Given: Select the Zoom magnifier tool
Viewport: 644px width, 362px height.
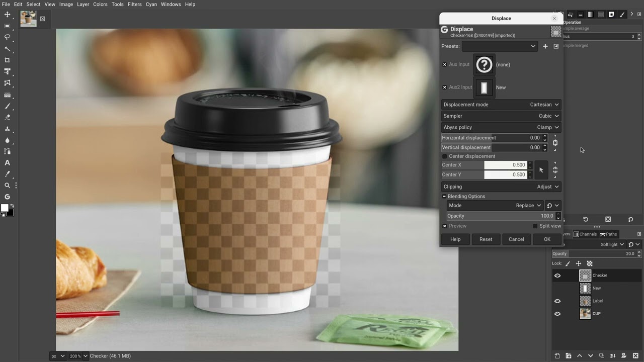Looking at the screenshot, I should pos(7,186).
